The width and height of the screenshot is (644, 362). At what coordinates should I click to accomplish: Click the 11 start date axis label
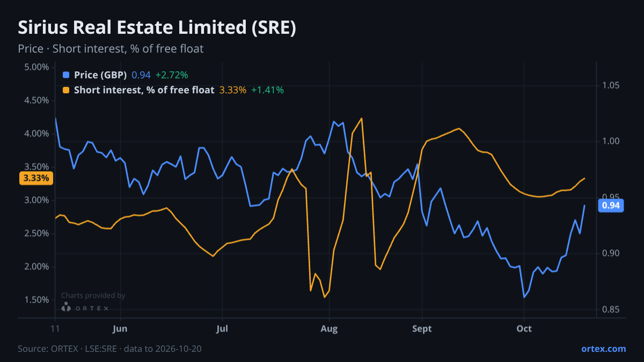coord(55,329)
